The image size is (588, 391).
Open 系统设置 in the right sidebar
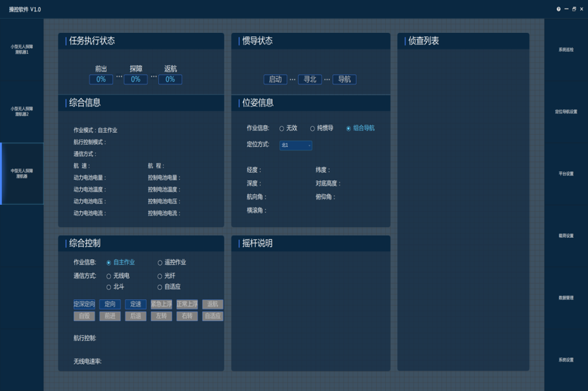[x=566, y=360]
